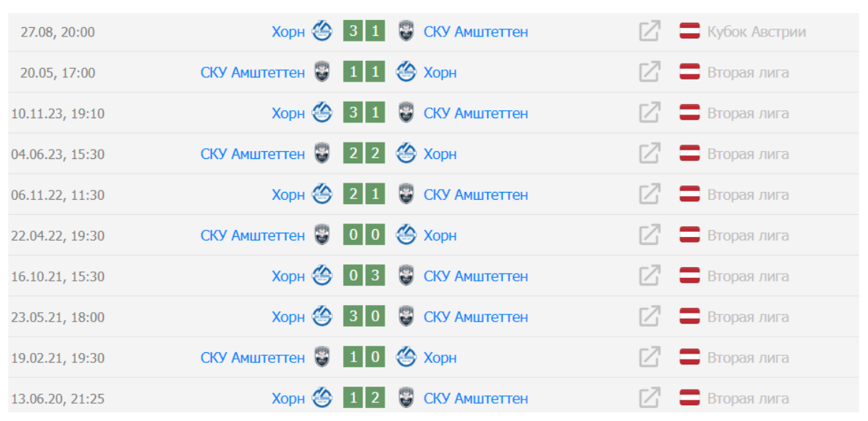Click the date 04.06.23, 15:30
Image resolution: width=868 pixels, height=421 pixels.
click(57, 154)
